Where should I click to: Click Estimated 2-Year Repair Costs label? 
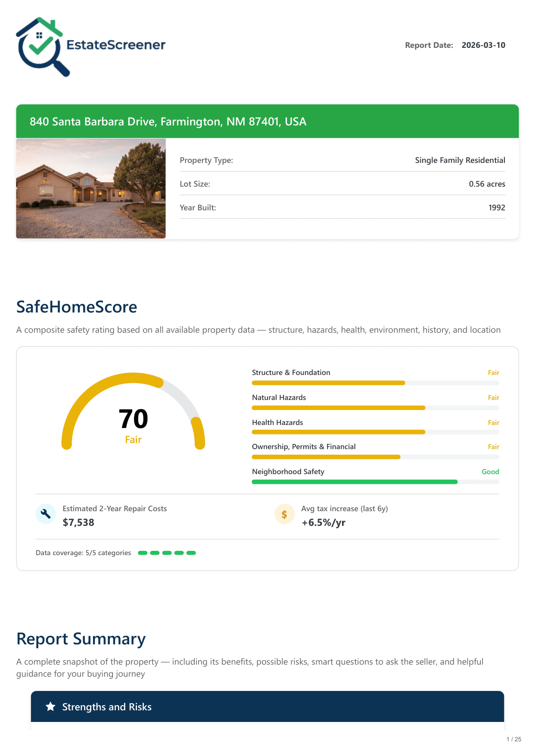click(x=115, y=509)
